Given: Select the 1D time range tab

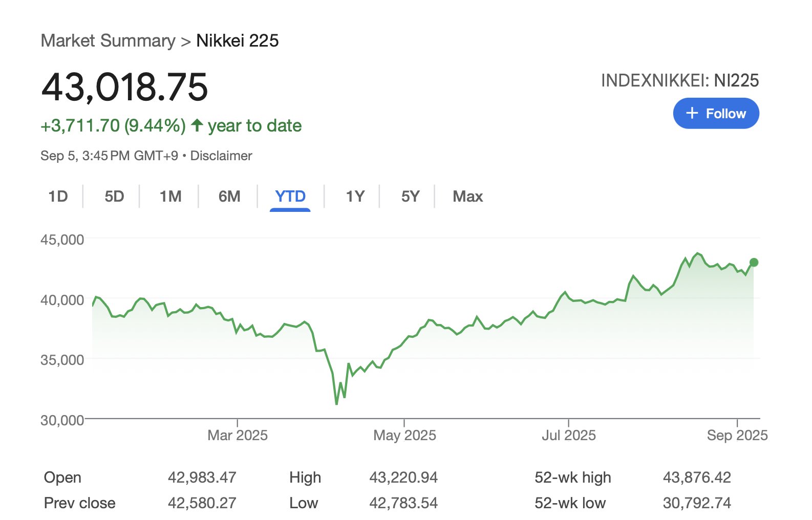Looking at the screenshot, I should click(58, 197).
